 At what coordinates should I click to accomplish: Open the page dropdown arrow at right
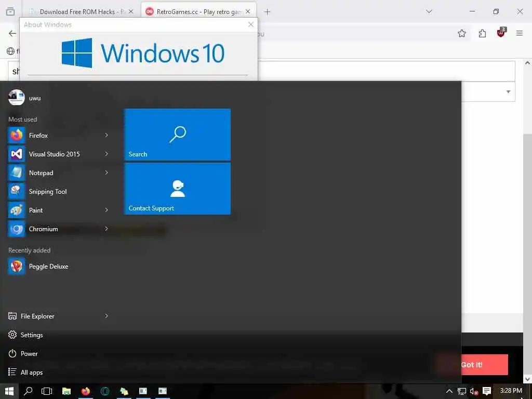coord(508,91)
